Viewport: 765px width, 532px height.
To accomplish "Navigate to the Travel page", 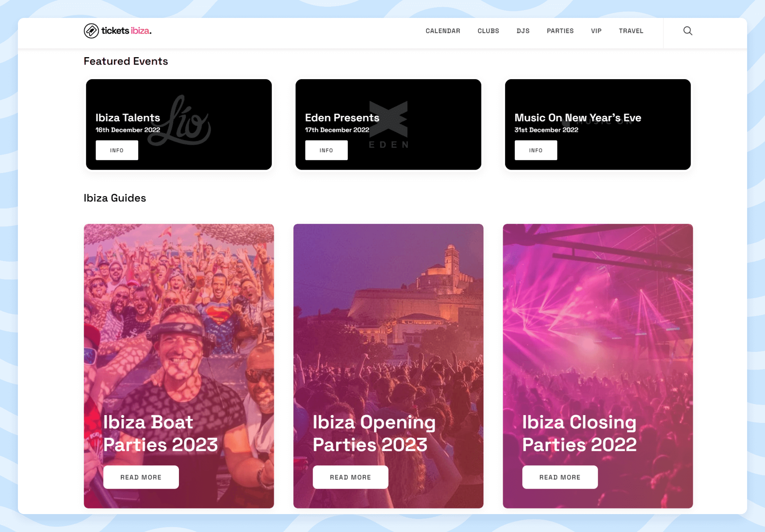I will pos(631,31).
